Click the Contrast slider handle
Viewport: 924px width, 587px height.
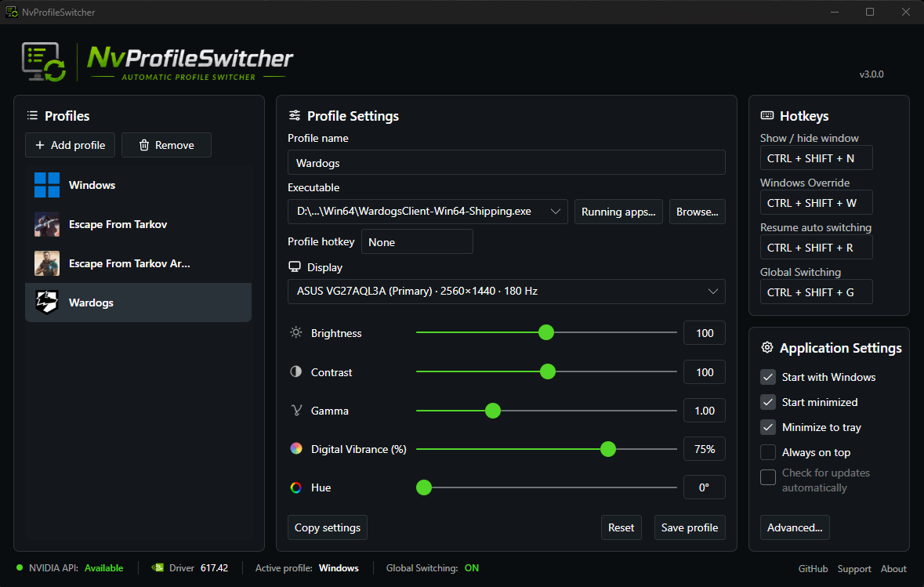[548, 371]
